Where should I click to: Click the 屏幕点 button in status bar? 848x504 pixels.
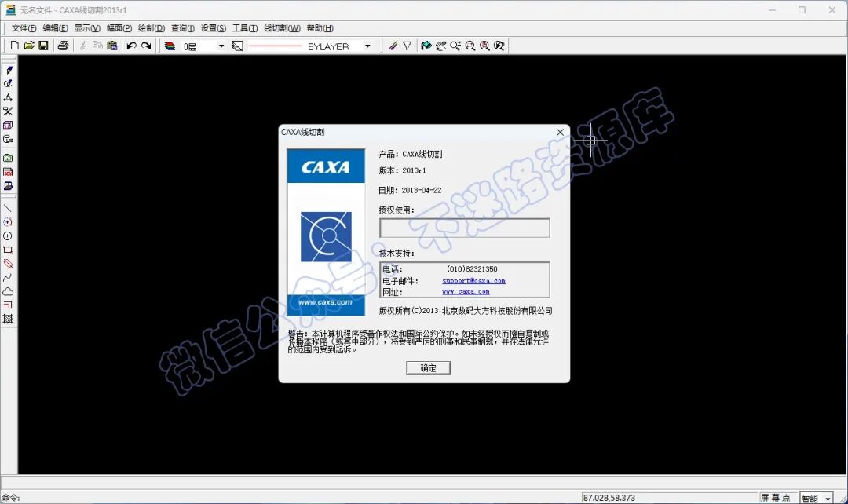776,498
